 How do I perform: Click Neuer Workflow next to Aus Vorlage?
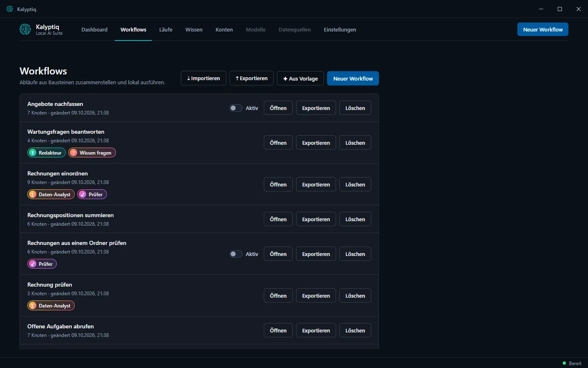coord(353,79)
